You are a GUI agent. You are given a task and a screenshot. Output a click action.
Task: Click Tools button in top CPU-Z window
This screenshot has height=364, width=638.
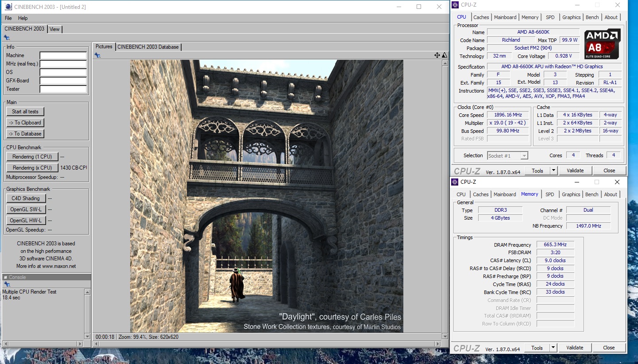pos(537,170)
